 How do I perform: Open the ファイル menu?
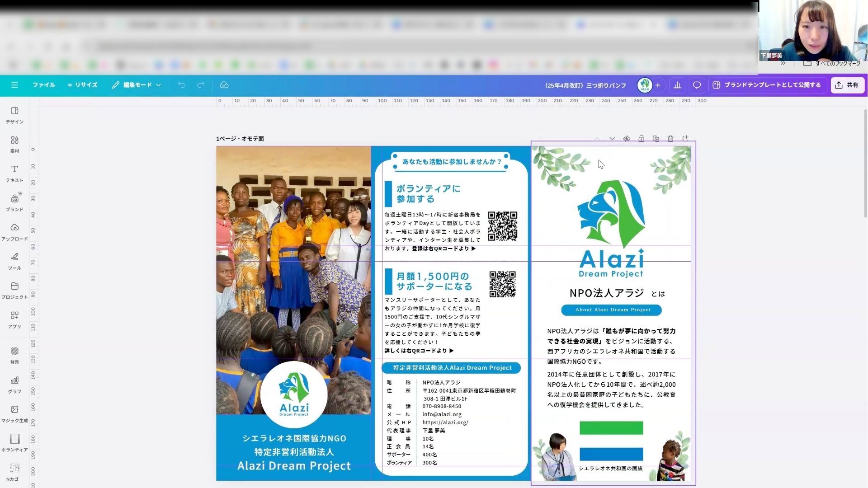[x=44, y=85]
